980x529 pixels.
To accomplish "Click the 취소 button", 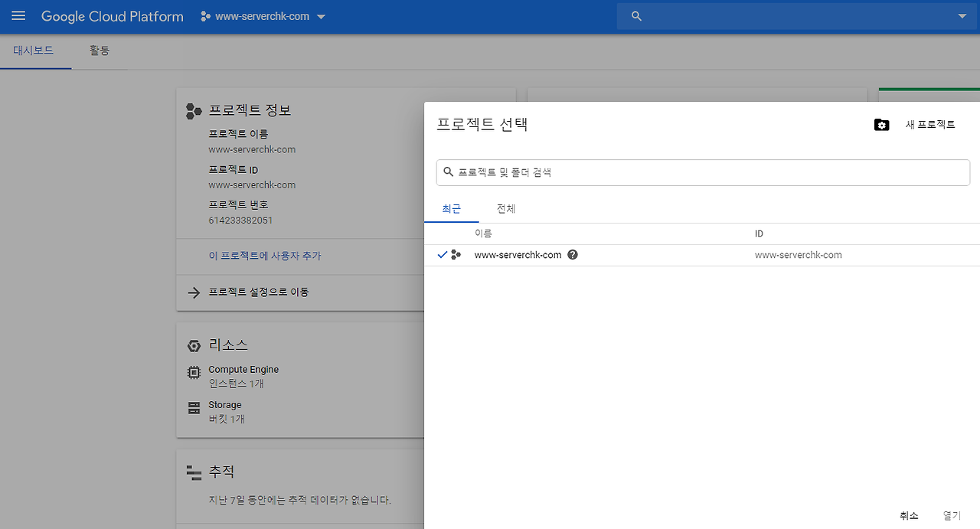I will click(909, 515).
